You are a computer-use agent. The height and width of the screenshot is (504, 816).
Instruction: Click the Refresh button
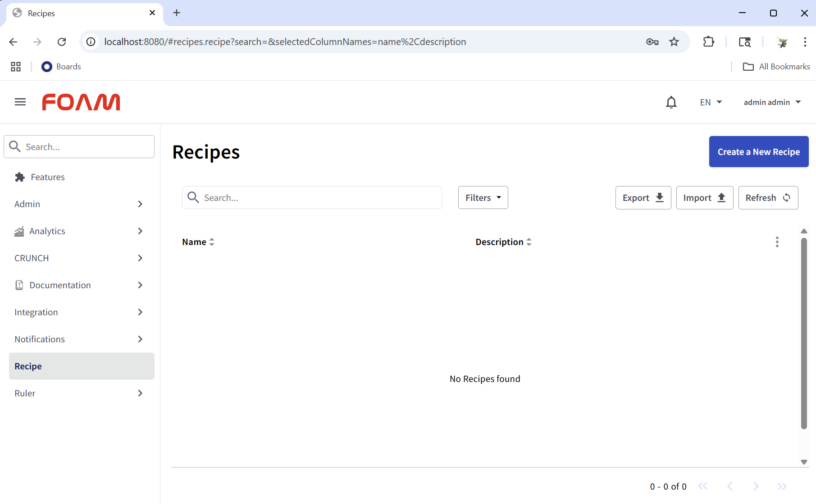tap(768, 198)
